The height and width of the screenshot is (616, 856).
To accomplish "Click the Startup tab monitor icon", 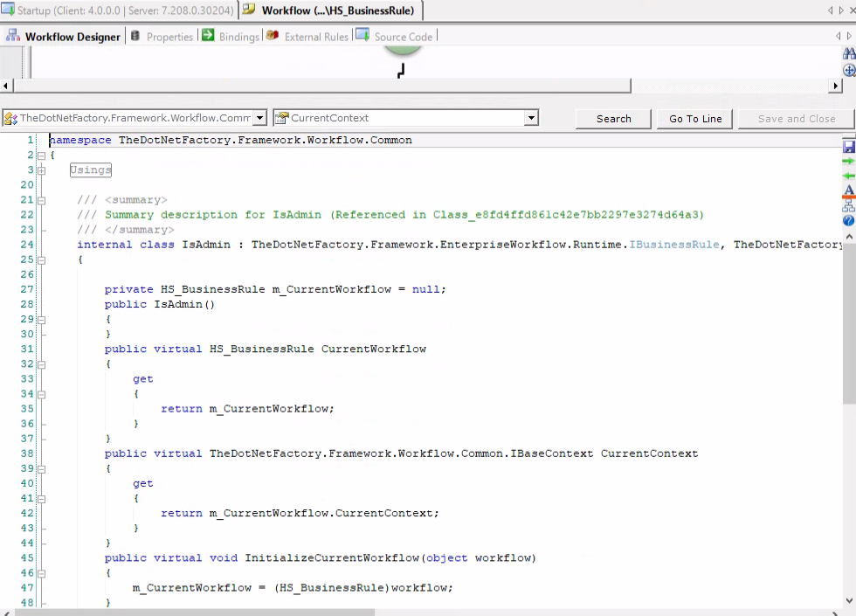I will 8,10.
